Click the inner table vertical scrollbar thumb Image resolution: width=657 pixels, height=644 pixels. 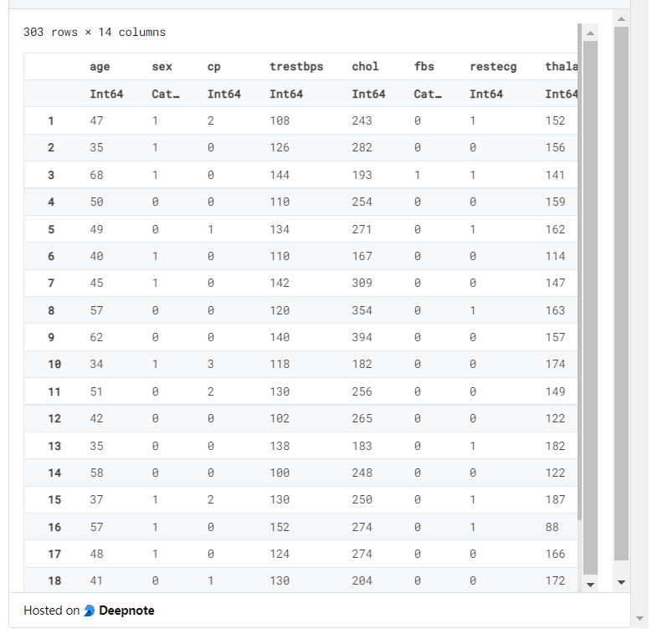590,308
